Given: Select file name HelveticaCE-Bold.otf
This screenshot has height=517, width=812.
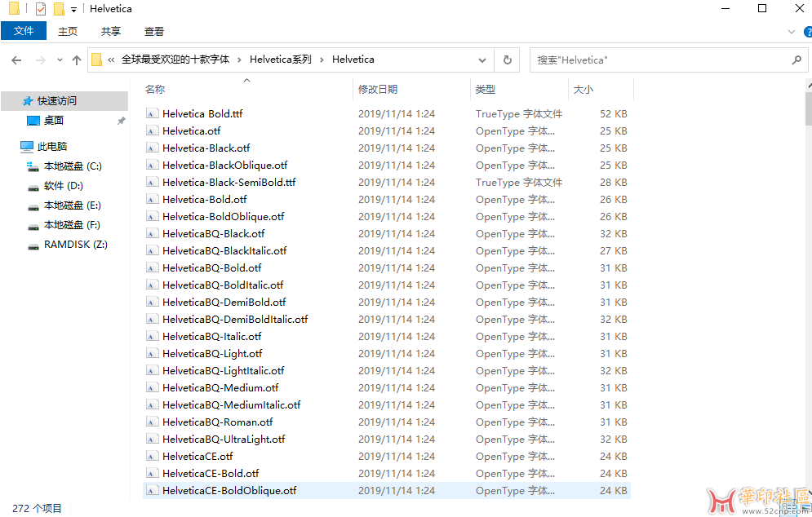Looking at the screenshot, I should tap(211, 473).
